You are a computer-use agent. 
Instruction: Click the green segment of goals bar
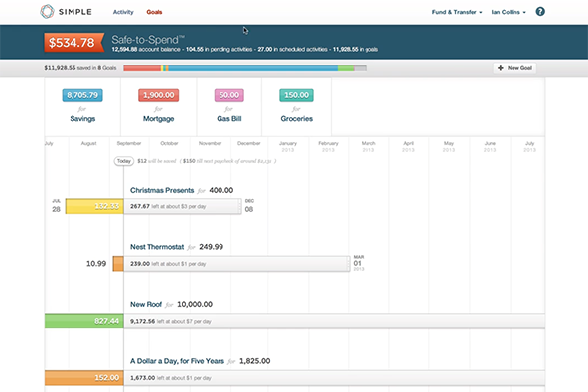[x=346, y=68]
